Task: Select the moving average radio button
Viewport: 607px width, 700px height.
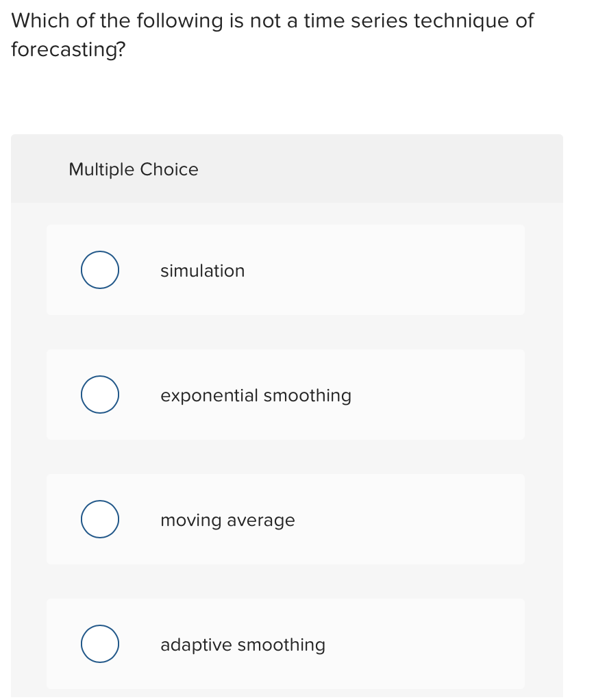Action: (100, 519)
